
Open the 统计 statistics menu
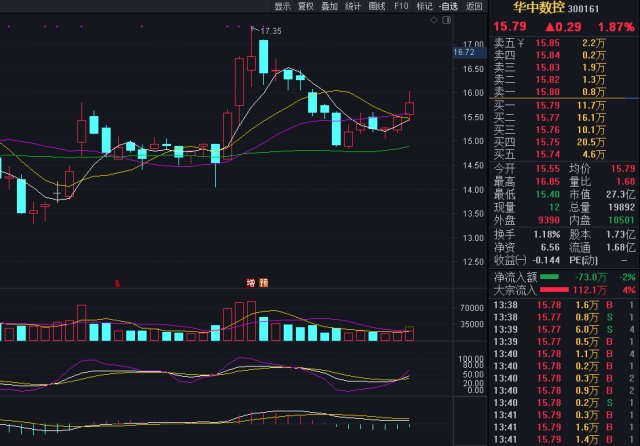(353, 6)
